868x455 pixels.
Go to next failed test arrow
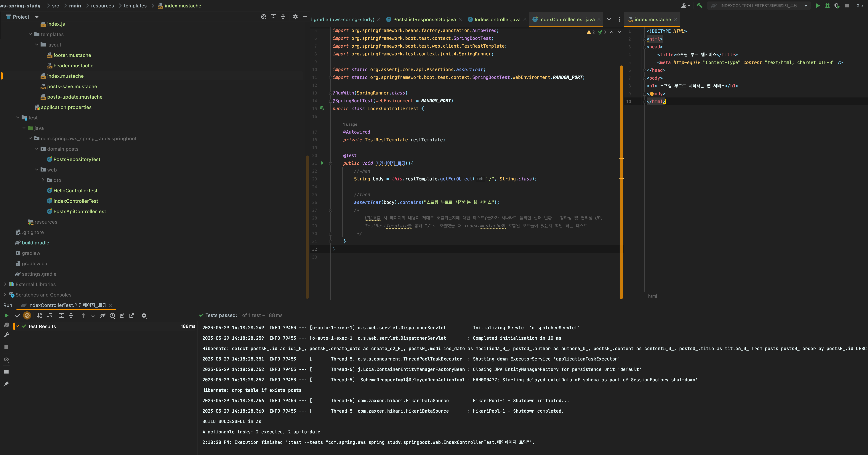93,315
